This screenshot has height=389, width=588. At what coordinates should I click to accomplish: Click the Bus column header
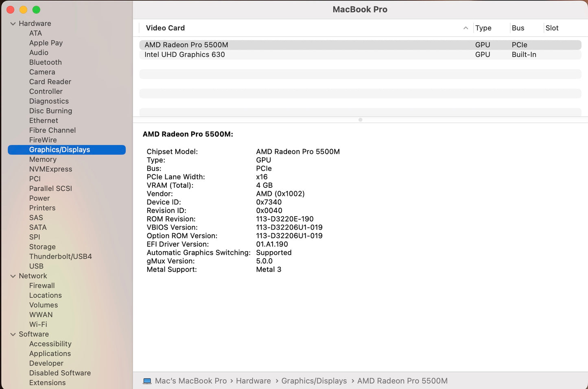[518, 28]
